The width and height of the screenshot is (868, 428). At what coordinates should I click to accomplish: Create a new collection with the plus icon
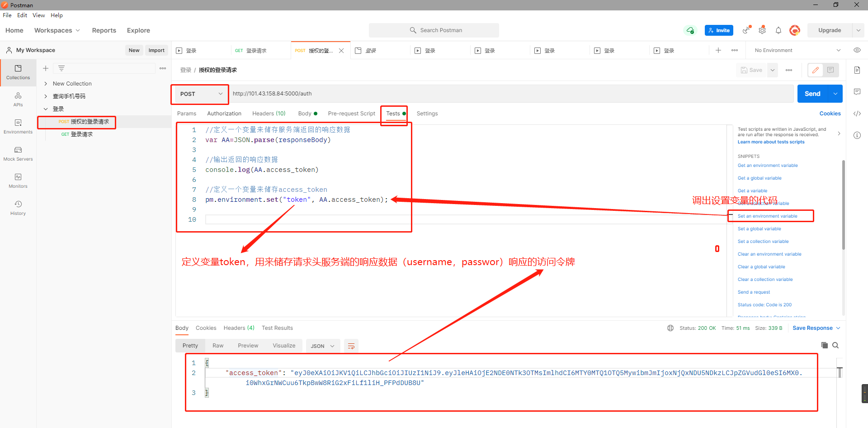pos(46,68)
